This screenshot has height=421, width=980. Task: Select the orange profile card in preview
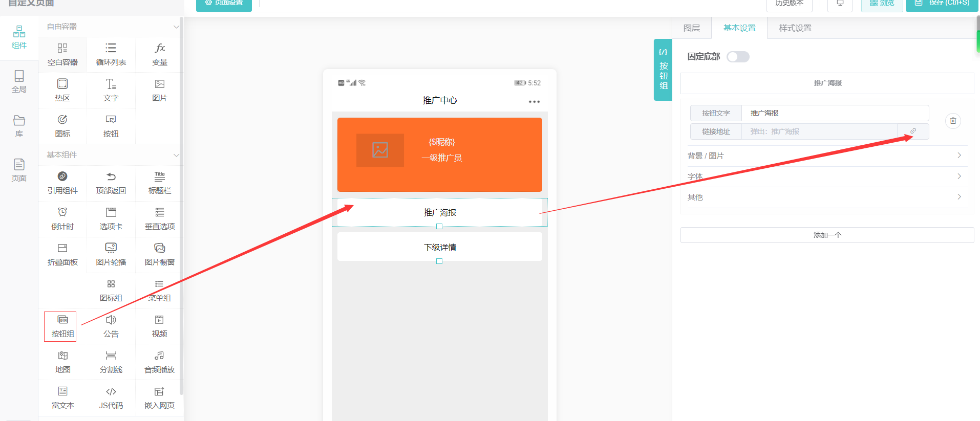point(440,154)
